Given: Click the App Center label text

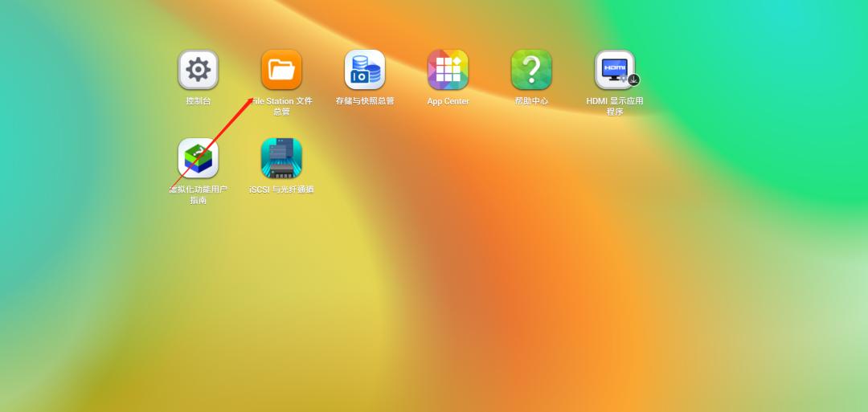Looking at the screenshot, I should (448, 101).
